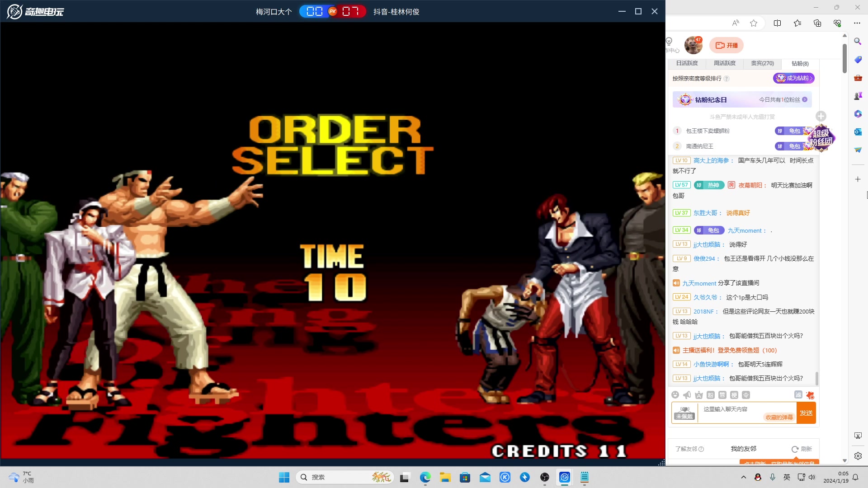The width and height of the screenshot is (868, 488).
Task: Click the 发送 send button
Action: (806, 413)
